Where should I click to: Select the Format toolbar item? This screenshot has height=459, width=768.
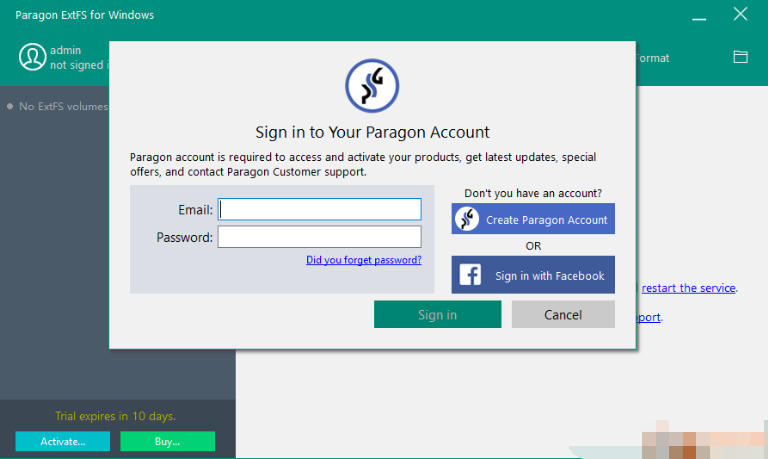(653, 58)
